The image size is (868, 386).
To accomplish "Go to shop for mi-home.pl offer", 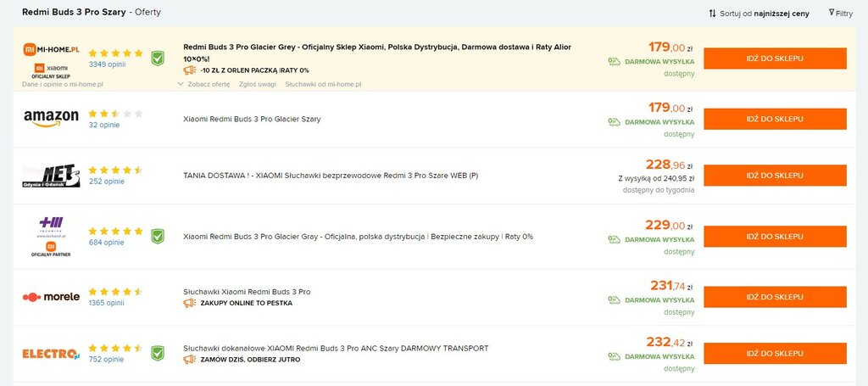I will point(775,59).
